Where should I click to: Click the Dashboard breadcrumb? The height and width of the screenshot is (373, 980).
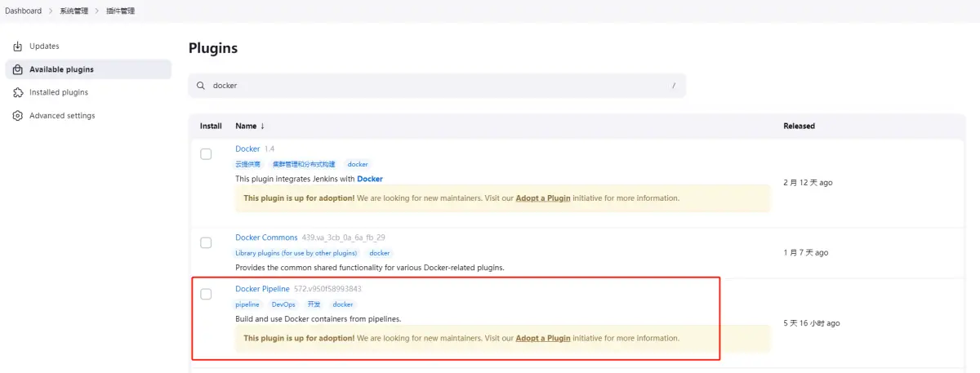tap(24, 11)
